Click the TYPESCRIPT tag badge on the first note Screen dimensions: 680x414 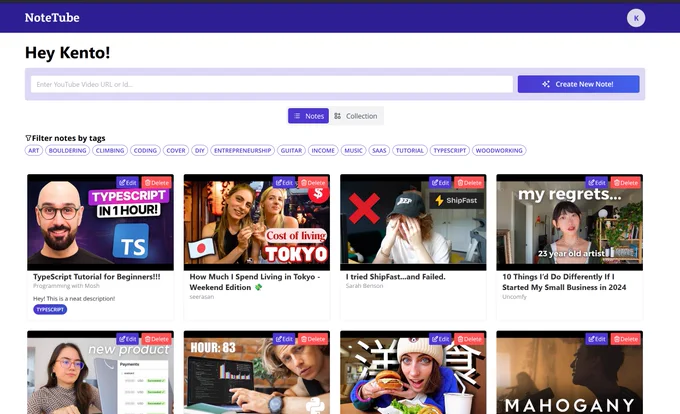pos(50,309)
